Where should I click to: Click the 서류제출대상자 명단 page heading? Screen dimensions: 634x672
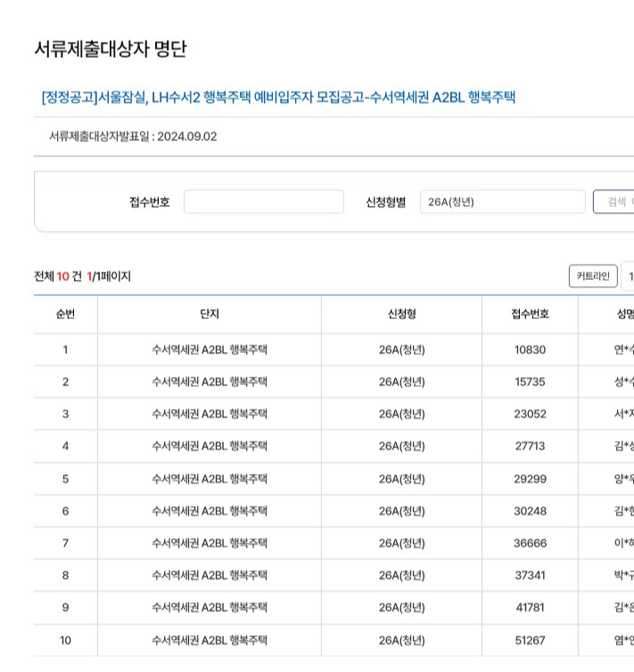111,48
